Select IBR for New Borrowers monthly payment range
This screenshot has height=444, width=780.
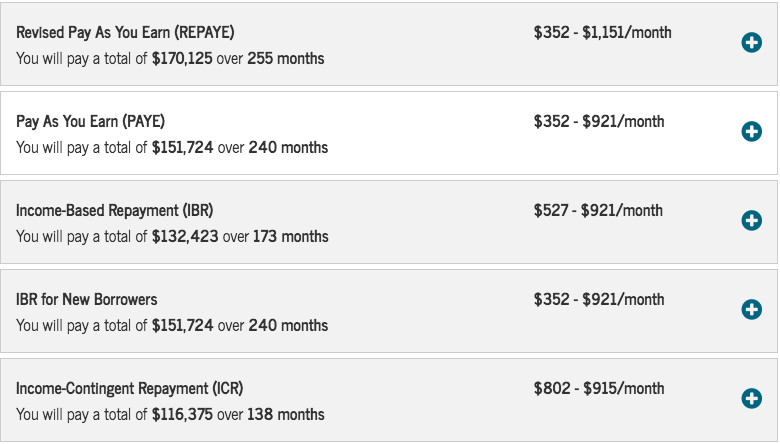point(598,299)
